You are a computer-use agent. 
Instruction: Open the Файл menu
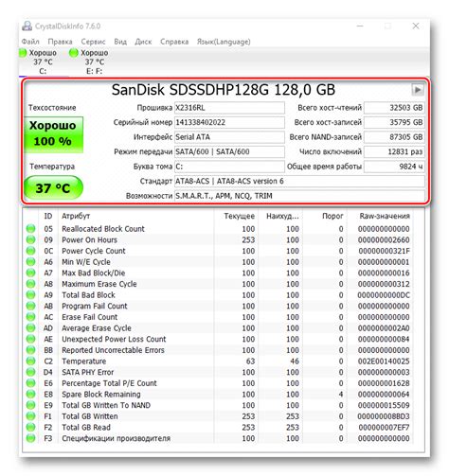[30, 42]
